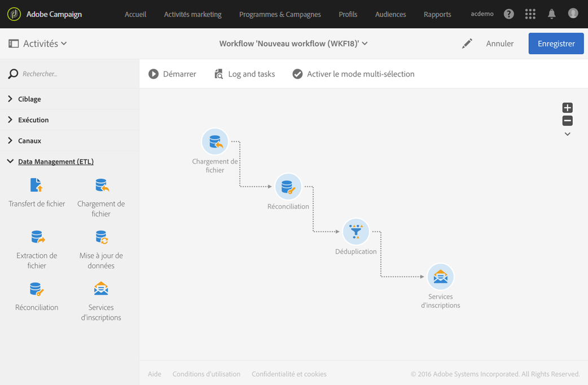Click the Enregistrer button
Image resolution: width=588 pixels, height=385 pixels.
(556, 43)
